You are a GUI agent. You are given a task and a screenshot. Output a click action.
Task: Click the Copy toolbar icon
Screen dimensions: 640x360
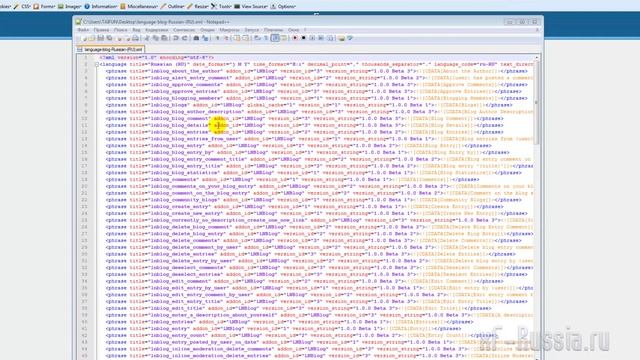coord(156,38)
